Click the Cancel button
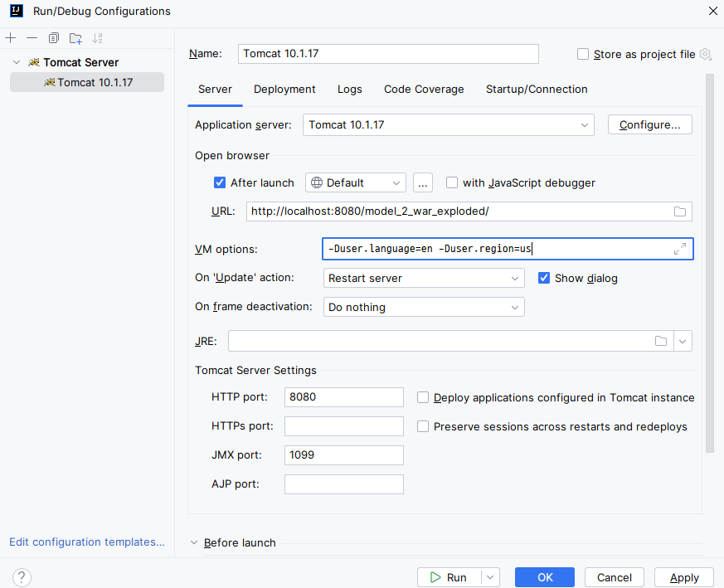Screen dimensions: 724x588 coord(614,577)
